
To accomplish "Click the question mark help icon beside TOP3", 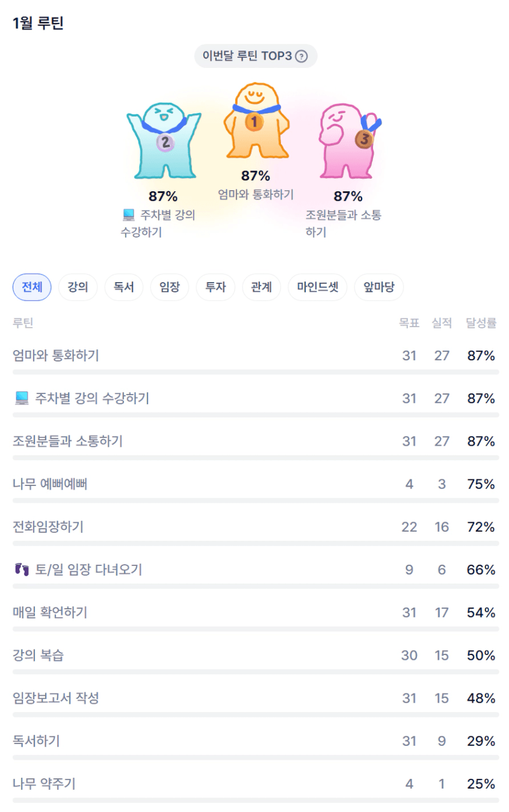I will click(301, 57).
